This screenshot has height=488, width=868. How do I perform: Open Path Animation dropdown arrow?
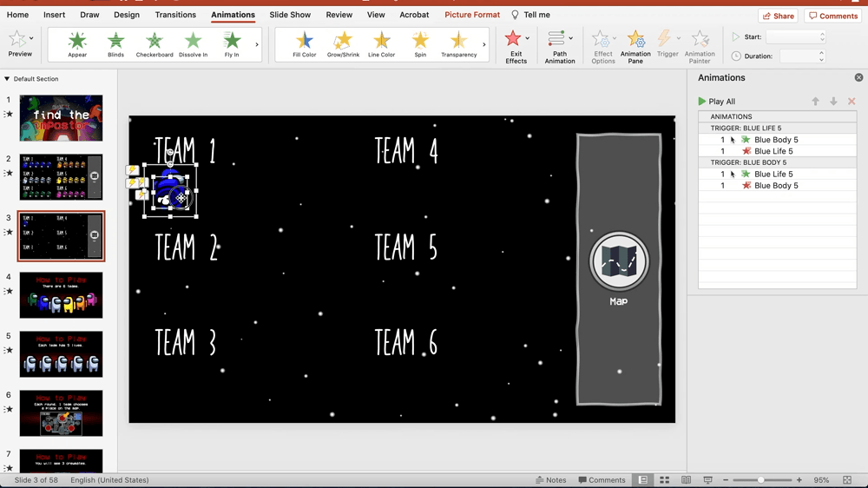tap(571, 38)
